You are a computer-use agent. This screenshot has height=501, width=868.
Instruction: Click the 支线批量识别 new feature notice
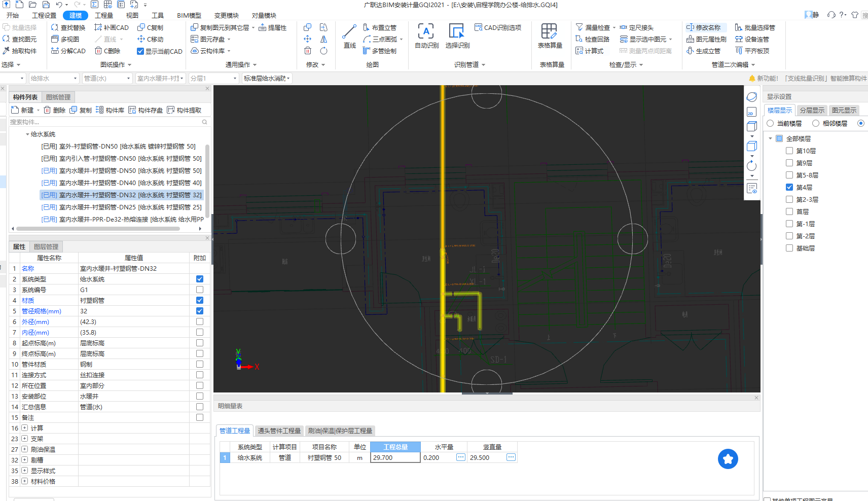pos(808,78)
